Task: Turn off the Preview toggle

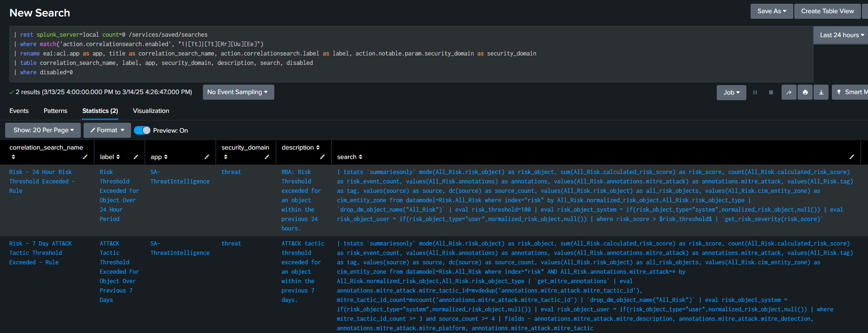Action: [x=142, y=130]
